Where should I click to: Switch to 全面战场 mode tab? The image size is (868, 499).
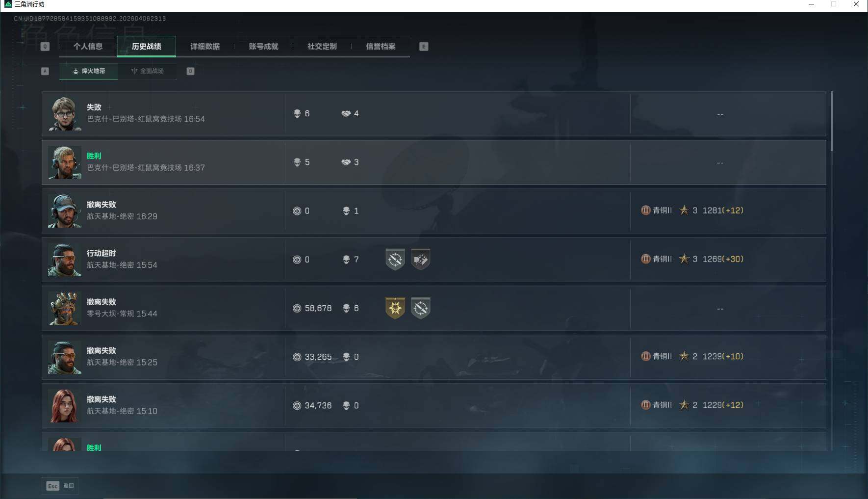click(x=147, y=71)
